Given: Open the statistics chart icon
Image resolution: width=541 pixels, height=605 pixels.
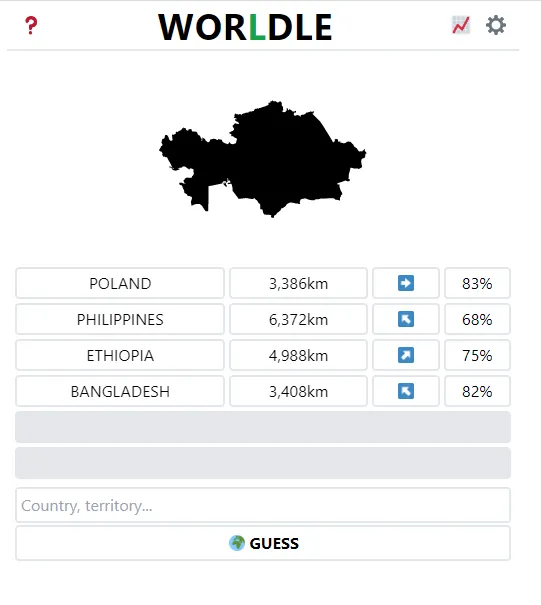Looking at the screenshot, I should click(461, 25).
